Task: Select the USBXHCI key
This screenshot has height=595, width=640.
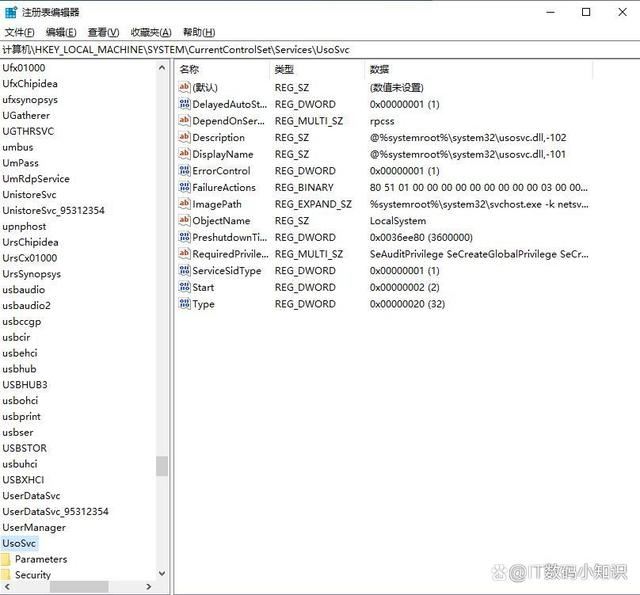Action: coord(23,480)
